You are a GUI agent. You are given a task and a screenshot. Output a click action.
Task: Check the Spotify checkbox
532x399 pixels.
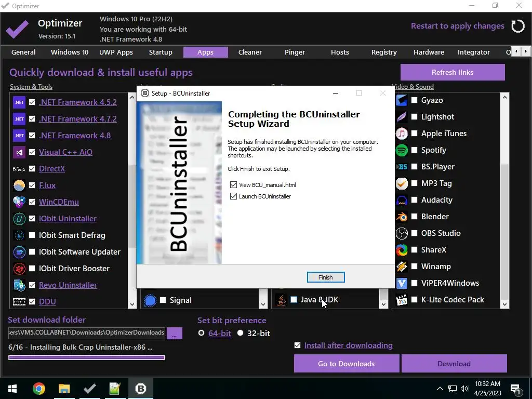[x=414, y=150]
